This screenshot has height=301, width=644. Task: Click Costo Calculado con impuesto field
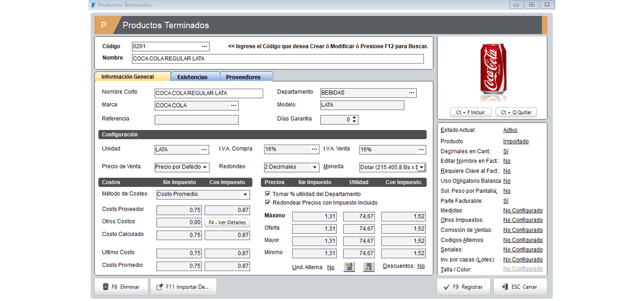click(227, 235)
